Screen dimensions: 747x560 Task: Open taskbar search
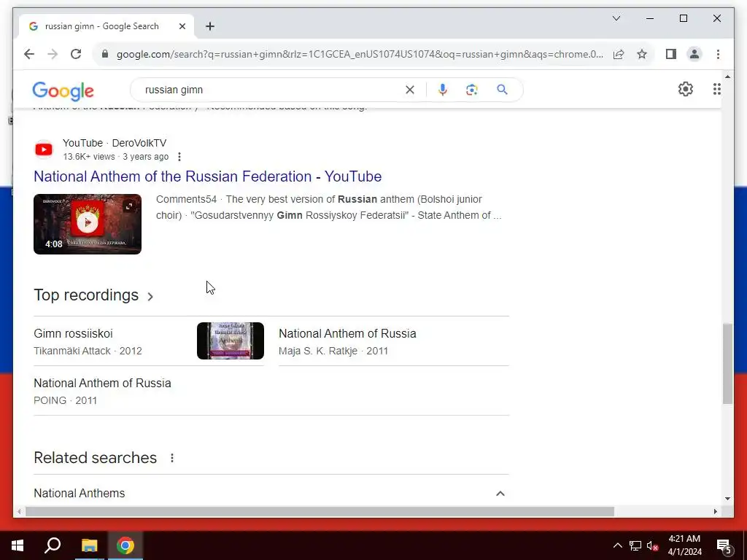point(53,545)
